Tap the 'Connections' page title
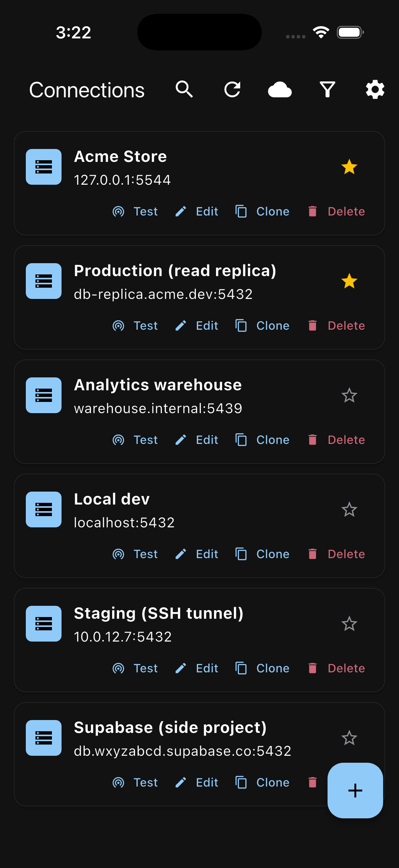The width and height of the screenshot is (399, 868). (x=87, y=90)
